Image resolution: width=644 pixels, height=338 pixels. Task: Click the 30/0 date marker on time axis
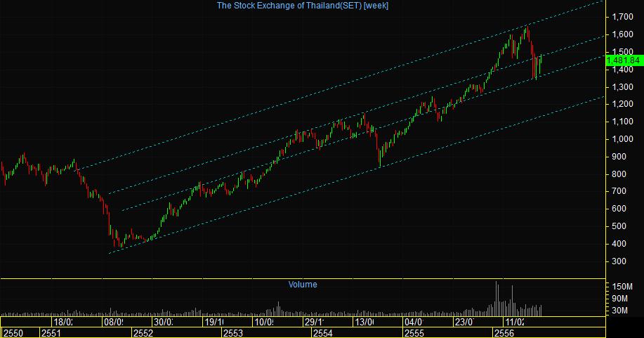pyautogui.click(x=164, y=322)
